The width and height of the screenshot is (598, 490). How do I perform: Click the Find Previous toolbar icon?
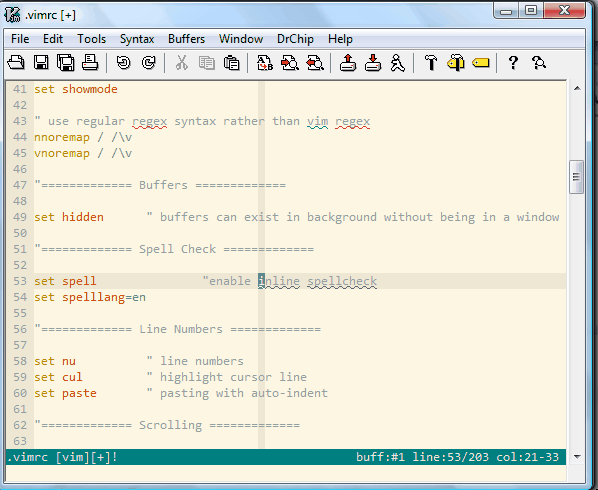[315, 63]
